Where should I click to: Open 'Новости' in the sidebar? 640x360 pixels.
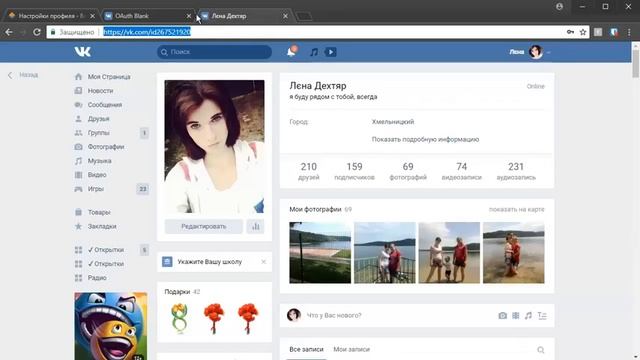(x=100, y=91)
